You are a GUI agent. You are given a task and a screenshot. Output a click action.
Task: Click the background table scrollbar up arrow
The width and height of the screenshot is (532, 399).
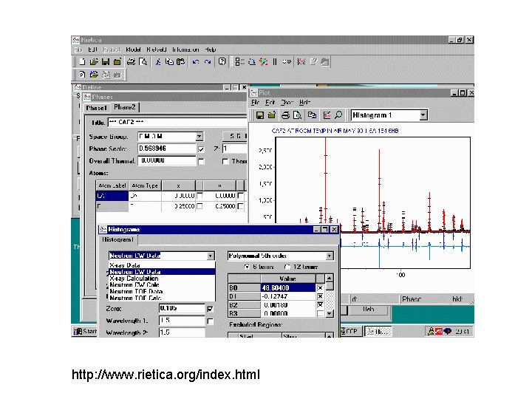click(x=329, y=279)
